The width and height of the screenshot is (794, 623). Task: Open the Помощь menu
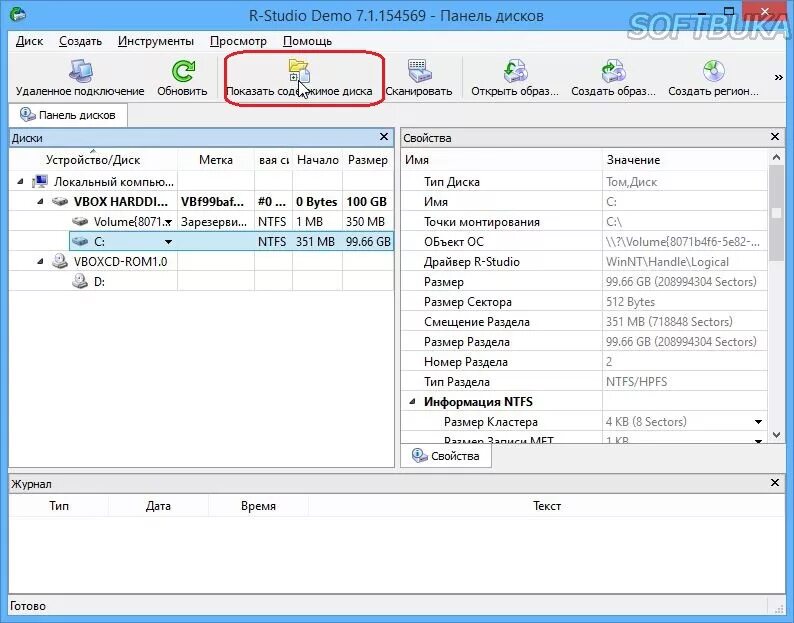307,41
